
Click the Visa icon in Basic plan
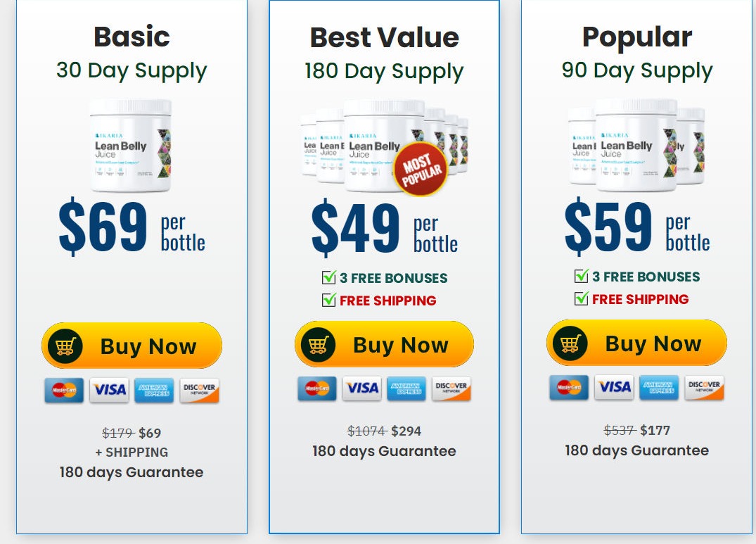[109, 391]
